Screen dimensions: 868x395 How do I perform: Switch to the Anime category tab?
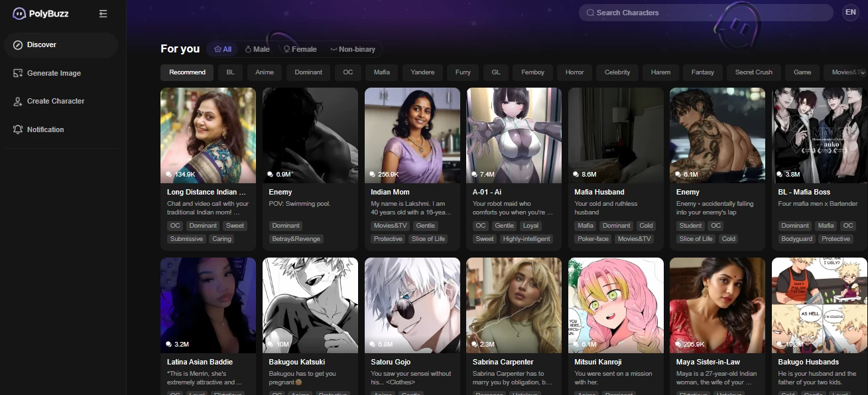coord(265,72)
